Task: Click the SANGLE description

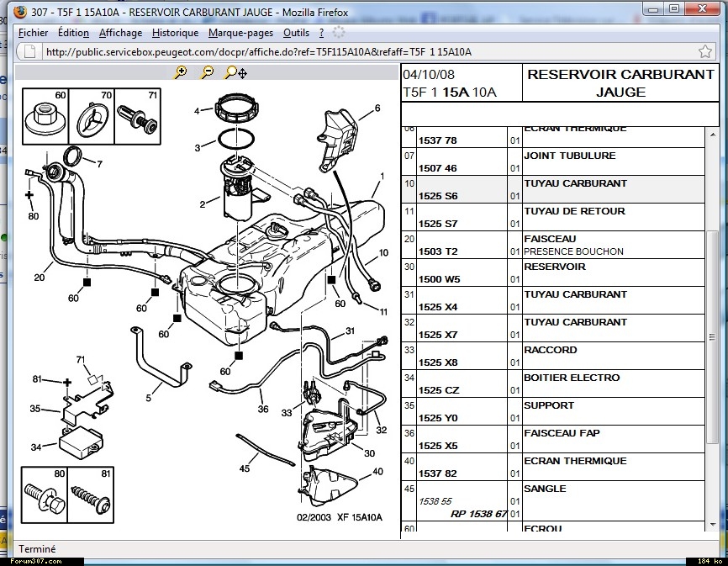Action: pyautogui.click(x=545, y=489)
